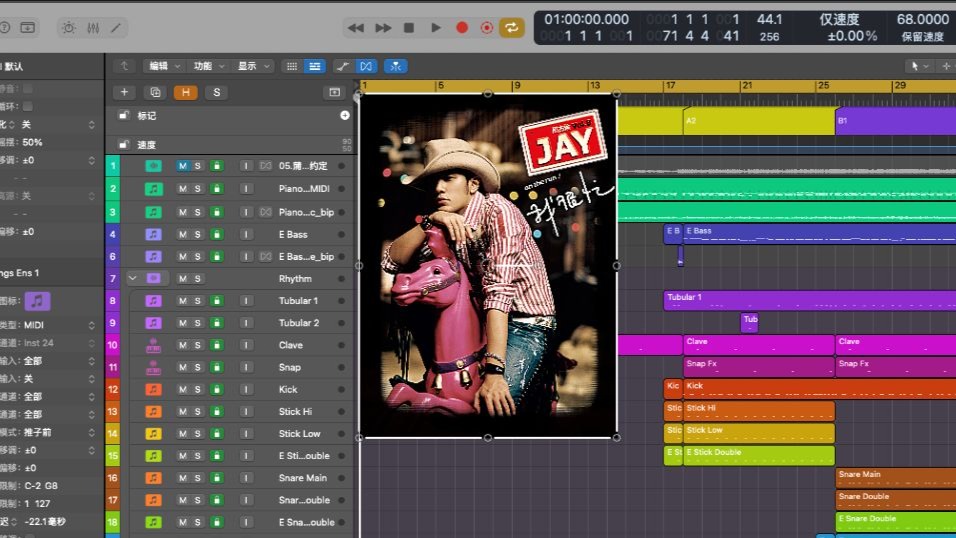Select the Snare Main region
The height and width of the screenshot is (538, 956).
[896, 478]
